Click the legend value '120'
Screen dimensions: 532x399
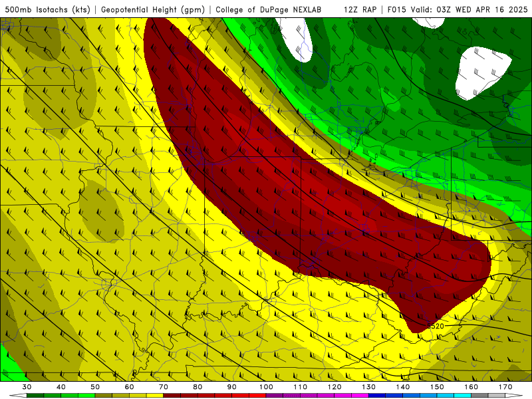(334, 387)
